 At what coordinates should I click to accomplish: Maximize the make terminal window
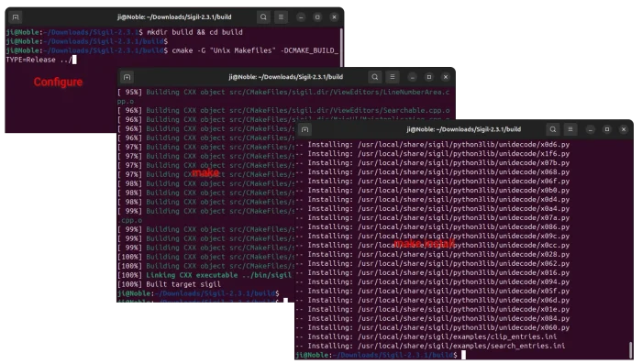429,77
